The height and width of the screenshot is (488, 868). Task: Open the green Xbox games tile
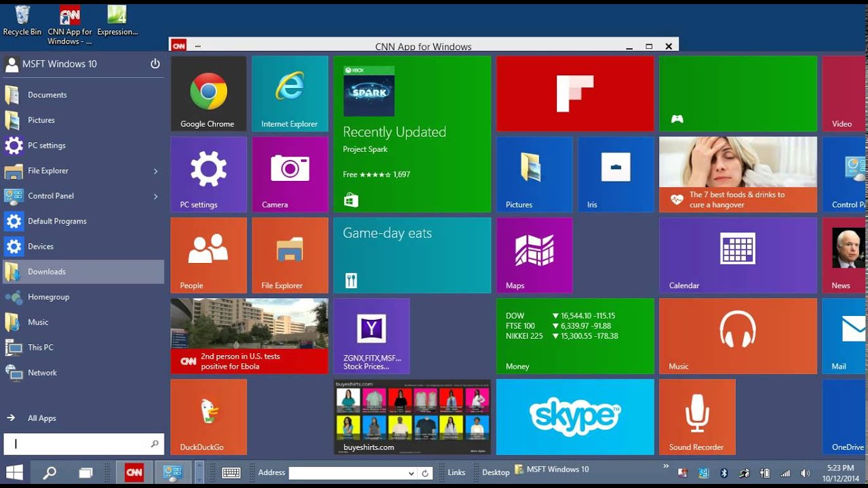[738, 94]
